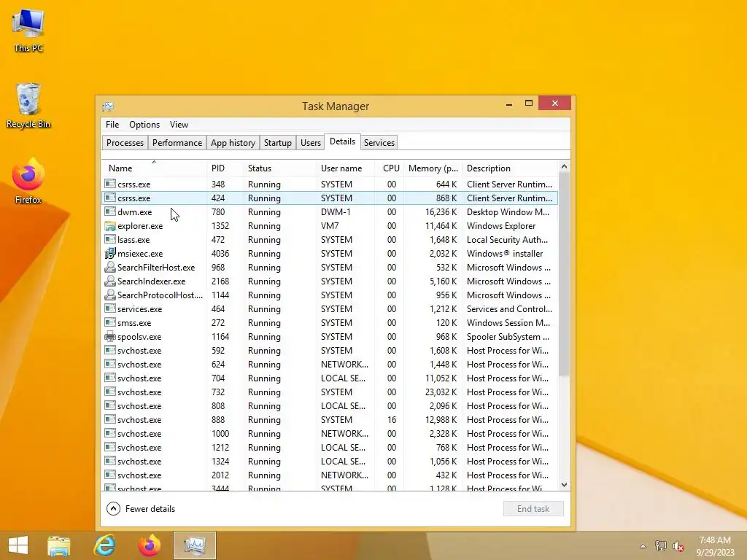Screen dimensions: 747x560
Task: Click the scrollbar down arrow
Action: point(564,485)
